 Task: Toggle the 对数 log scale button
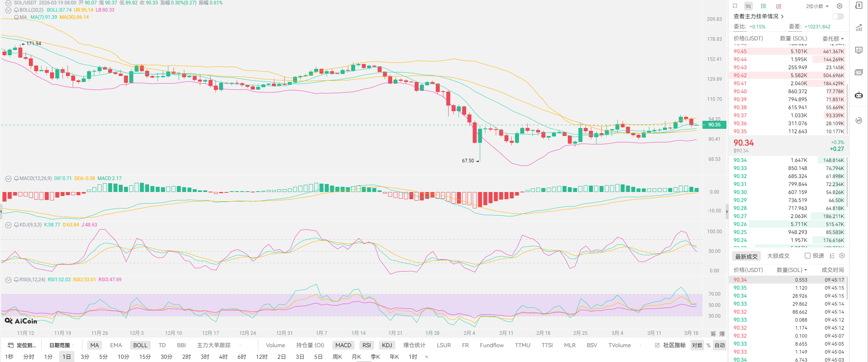697,345
